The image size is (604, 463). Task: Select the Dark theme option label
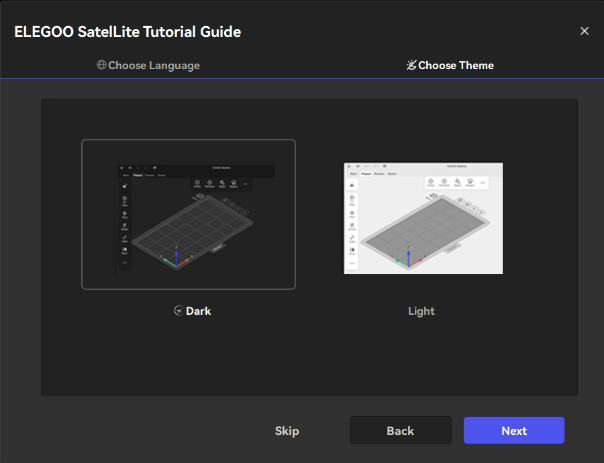(198, 311)
